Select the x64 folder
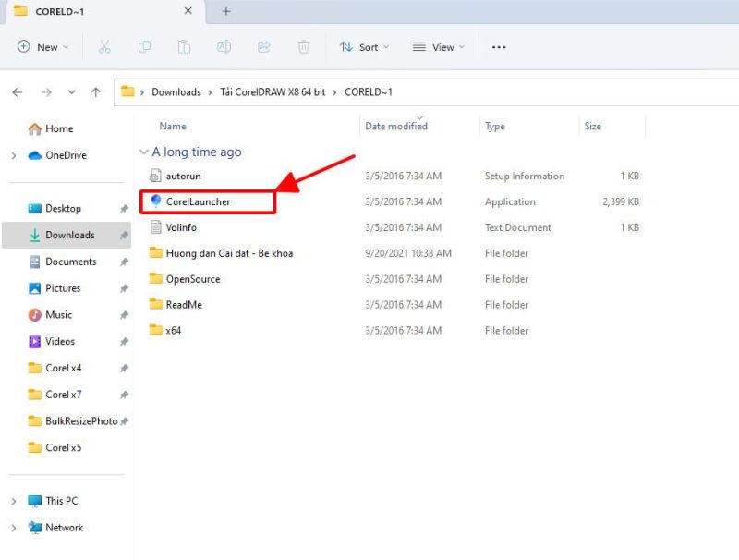The image size is (739, 560). pos(173,331)
